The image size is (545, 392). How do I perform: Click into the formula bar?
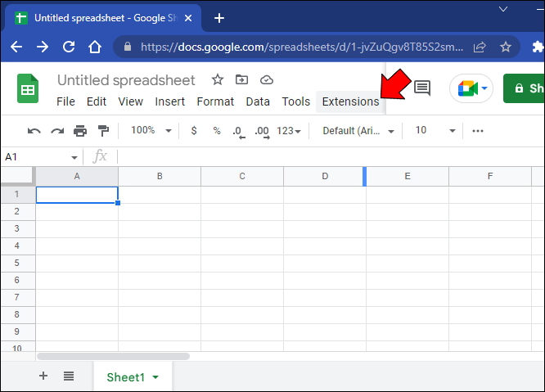tap(331, 157)
